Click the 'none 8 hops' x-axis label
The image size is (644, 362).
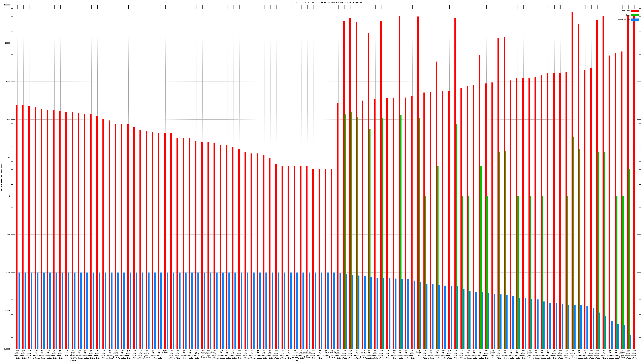[x=165, y=352]
